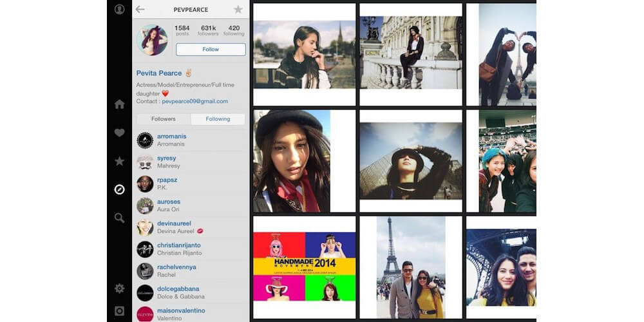Click the arromanis avatar

point(145,140)
